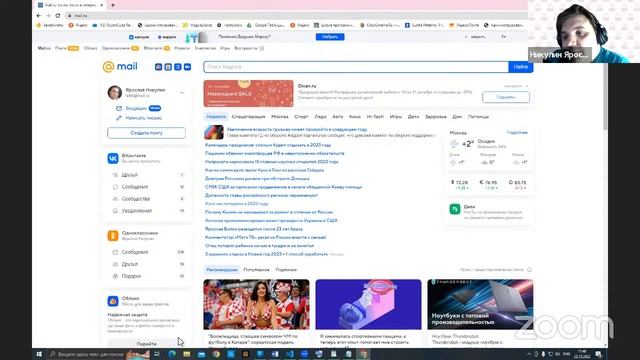
Task: Open Windows Start menu
Action: 39,354
